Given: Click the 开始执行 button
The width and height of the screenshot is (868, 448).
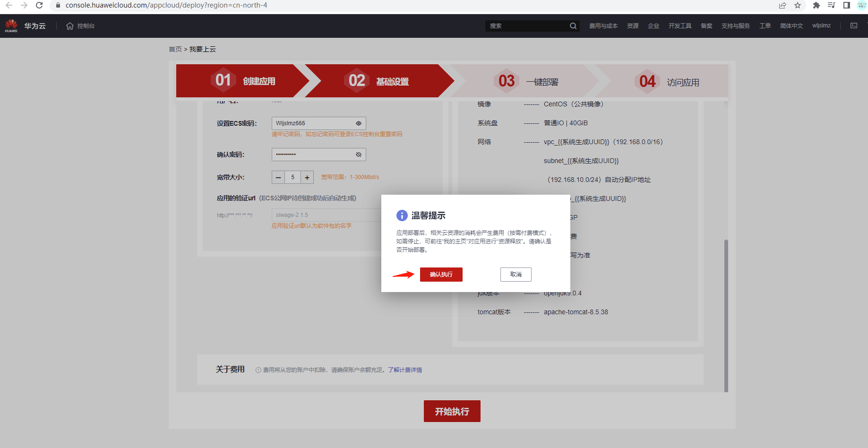Looking at the screenshot, I should point(452,411).
